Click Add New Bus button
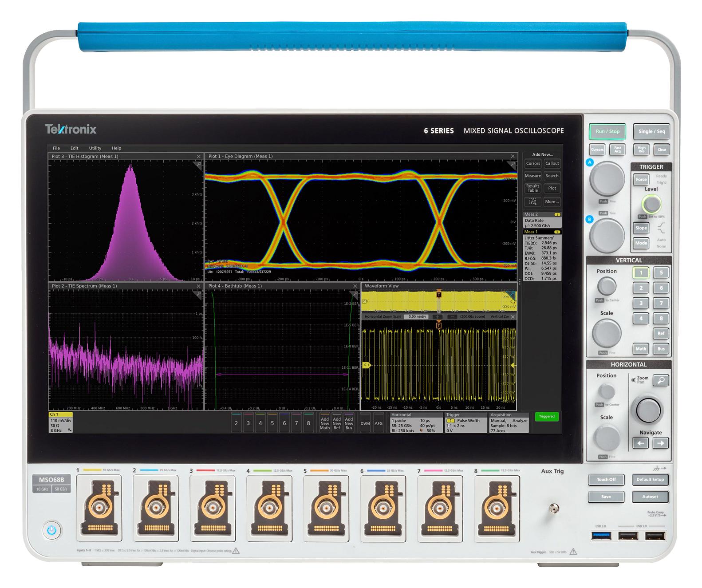This screenshot has width=702, height=588. pyautogui.click(x=349, y=423)
